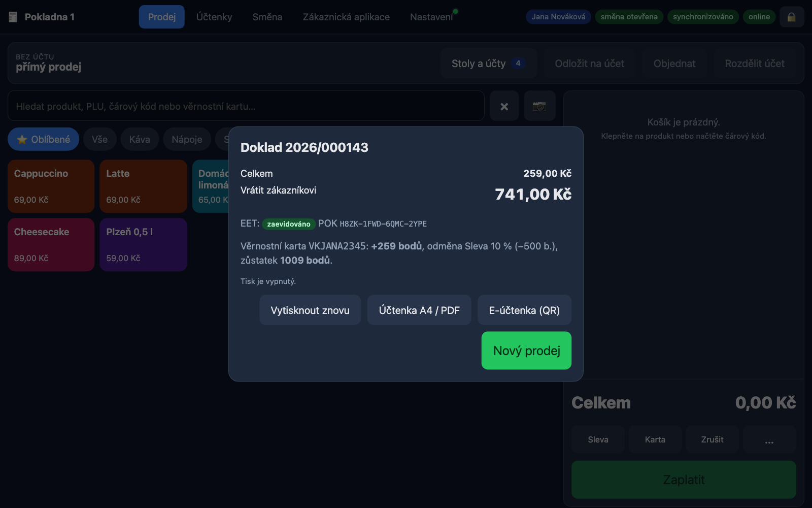The image size is (812, 508).
Task: Add Cappuccino product tile to cart
Action: (x=51, y=186)
